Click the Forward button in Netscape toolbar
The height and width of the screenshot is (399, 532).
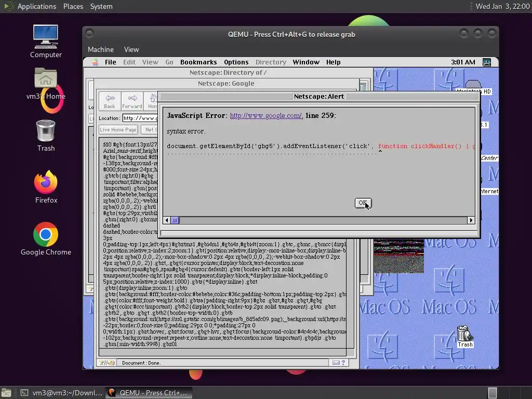tap(132, 101)
